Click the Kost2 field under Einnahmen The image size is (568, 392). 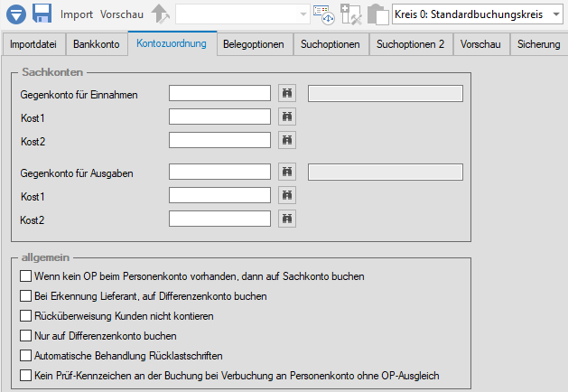click(x=219, y=140)
